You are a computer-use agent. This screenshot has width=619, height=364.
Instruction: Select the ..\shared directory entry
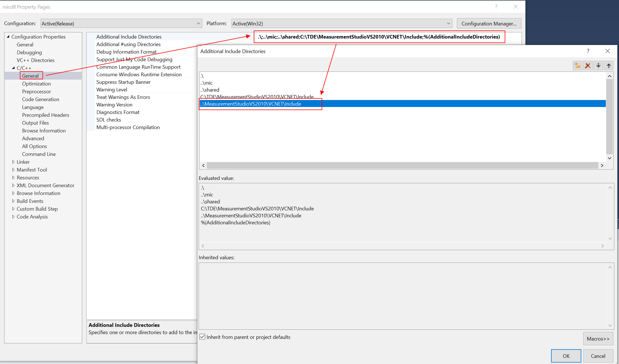coord(210,90)
